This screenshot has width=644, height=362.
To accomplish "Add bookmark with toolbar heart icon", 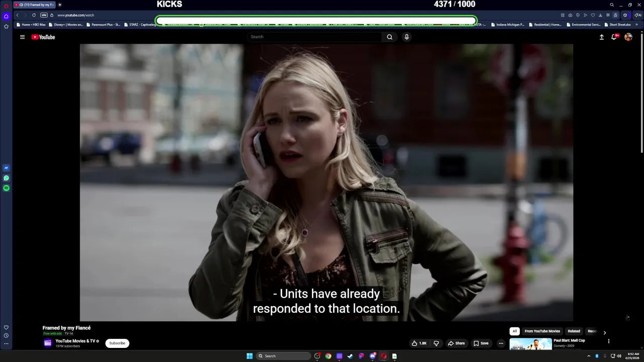I will click(x=593, y=15).
